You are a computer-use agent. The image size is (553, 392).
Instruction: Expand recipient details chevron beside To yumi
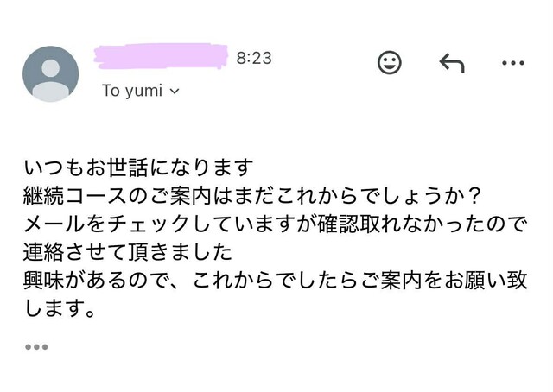(175, 92)
